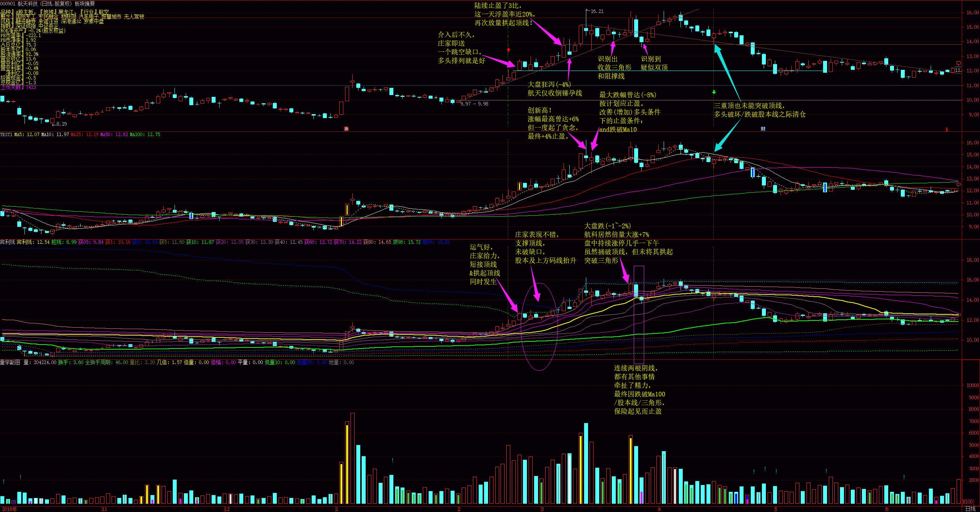Click the 上市天数 7423 info line
This screenshot has height=512, width=980.
coord(18,87)
